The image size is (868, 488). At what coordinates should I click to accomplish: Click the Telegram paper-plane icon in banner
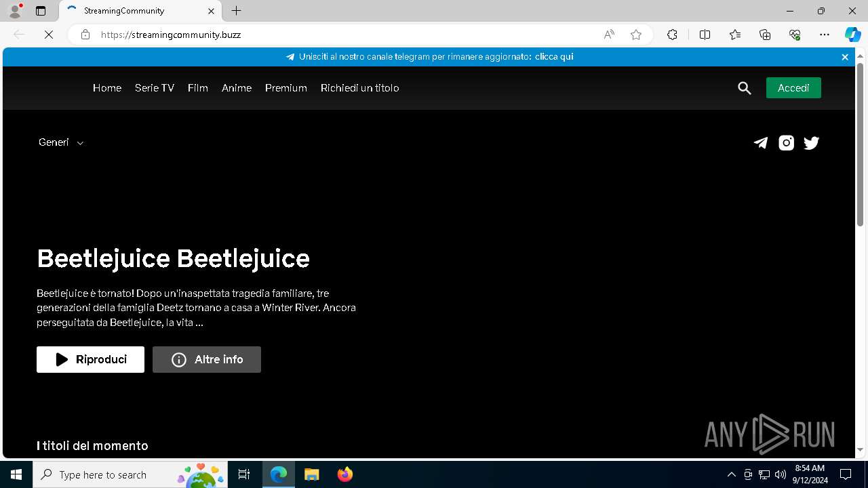coord(290,57)
